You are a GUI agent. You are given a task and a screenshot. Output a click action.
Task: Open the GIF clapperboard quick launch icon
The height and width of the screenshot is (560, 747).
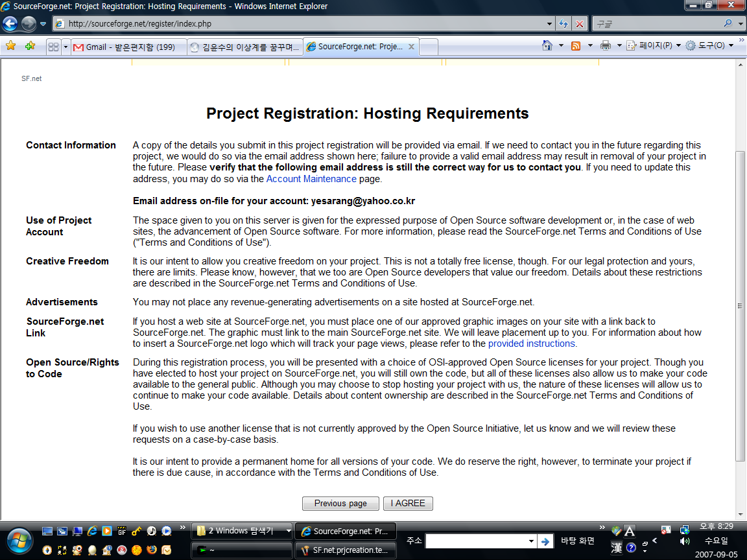tap(122, 531)
